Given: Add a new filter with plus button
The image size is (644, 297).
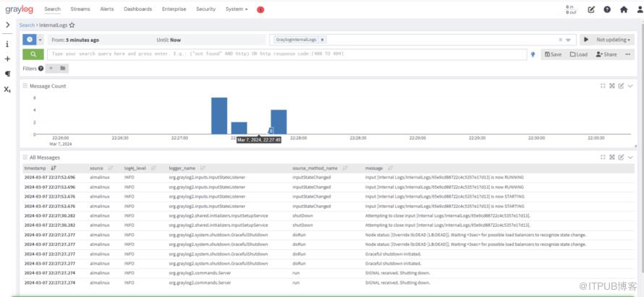Looking at the screenshot, I should click(51, 69).
